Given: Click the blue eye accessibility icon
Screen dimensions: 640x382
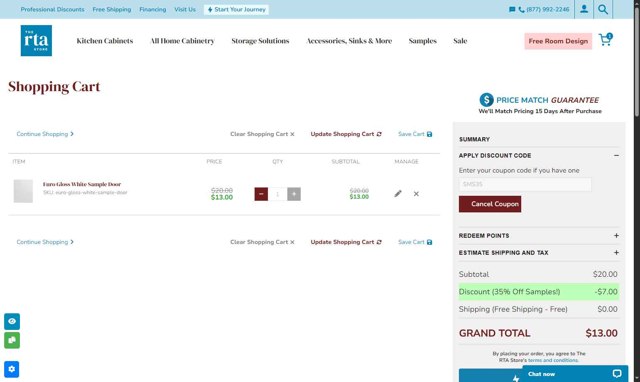Looking at the screenshot, I should (12, 321).
